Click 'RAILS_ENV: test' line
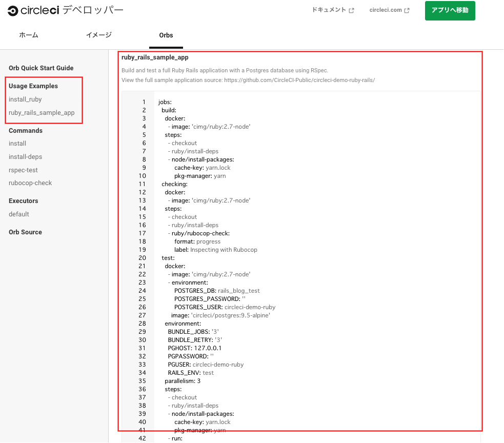This screenshot has height=443, width=504. [191, 373]
